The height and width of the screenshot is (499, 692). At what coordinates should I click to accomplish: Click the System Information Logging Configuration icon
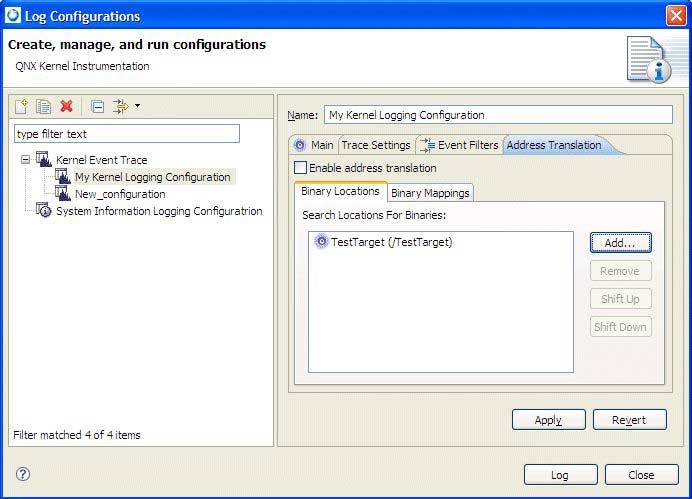tap(43, 211)
